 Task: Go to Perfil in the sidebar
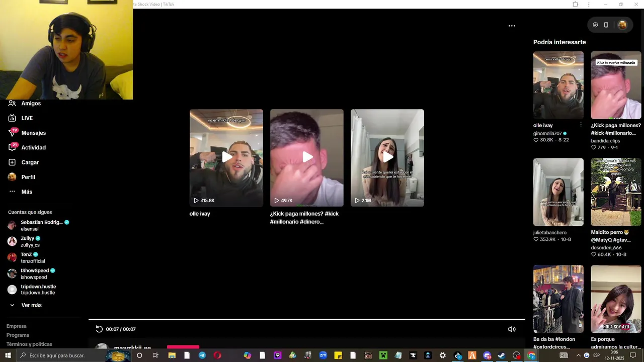click(x=28, y=177)
